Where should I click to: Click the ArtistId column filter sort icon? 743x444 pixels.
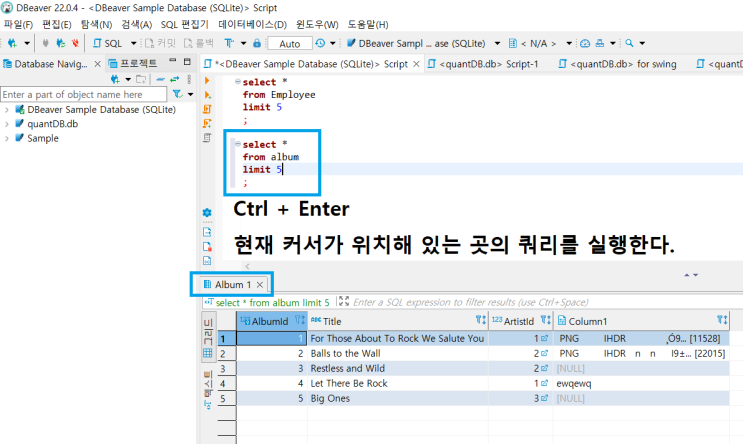coord(545,320)
